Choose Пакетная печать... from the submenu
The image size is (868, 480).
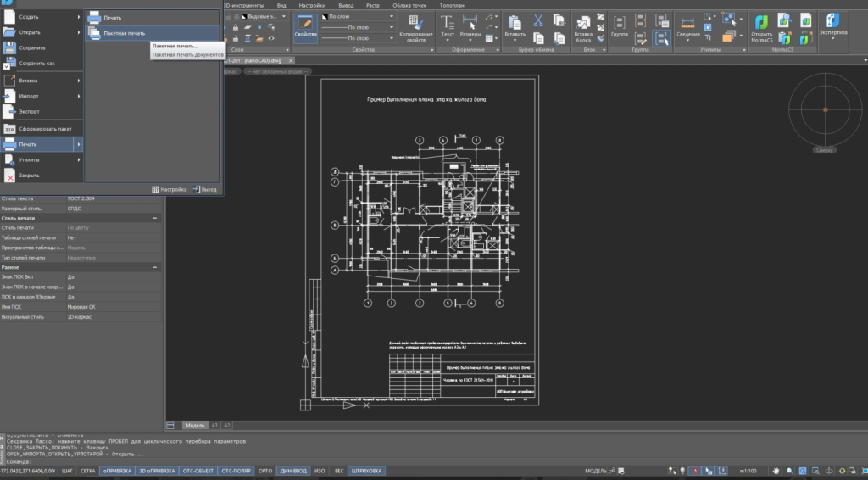pyautogui.click(x=175, y=46)
